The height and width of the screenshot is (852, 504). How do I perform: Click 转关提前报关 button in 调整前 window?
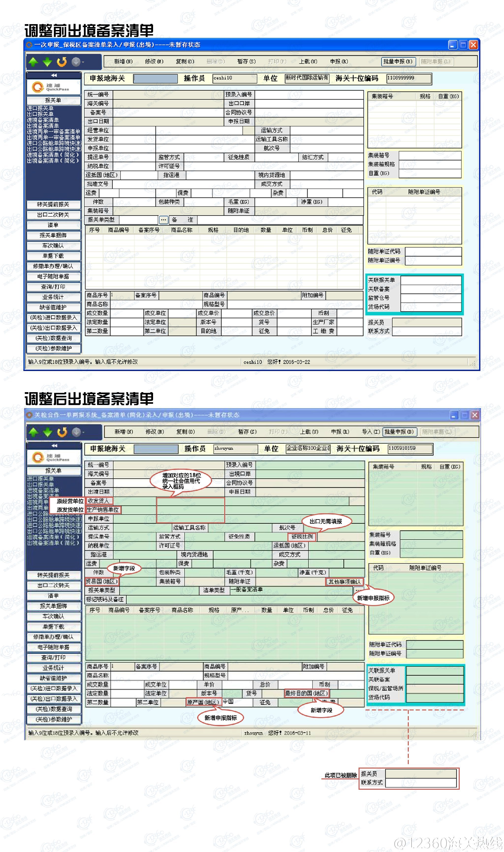coord(54,205)
